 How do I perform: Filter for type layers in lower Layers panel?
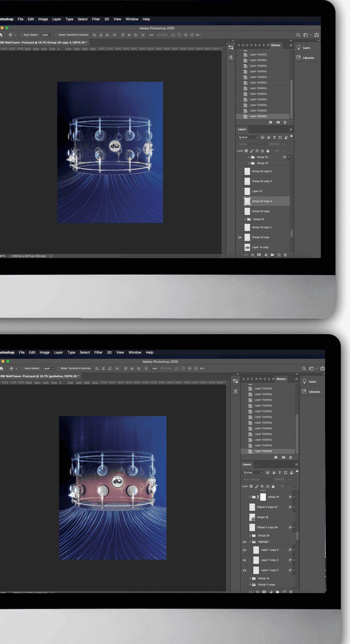click(x=280, y=473)
